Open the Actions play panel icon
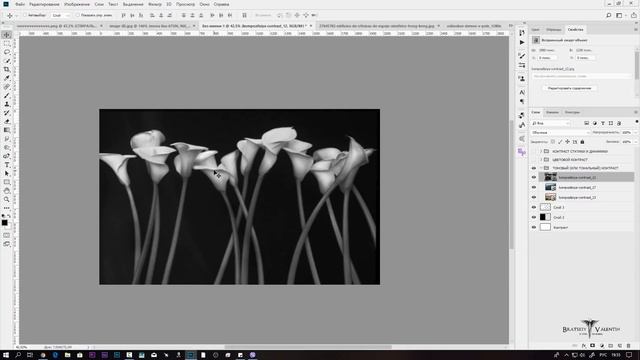640x360 pixels. 522,42
